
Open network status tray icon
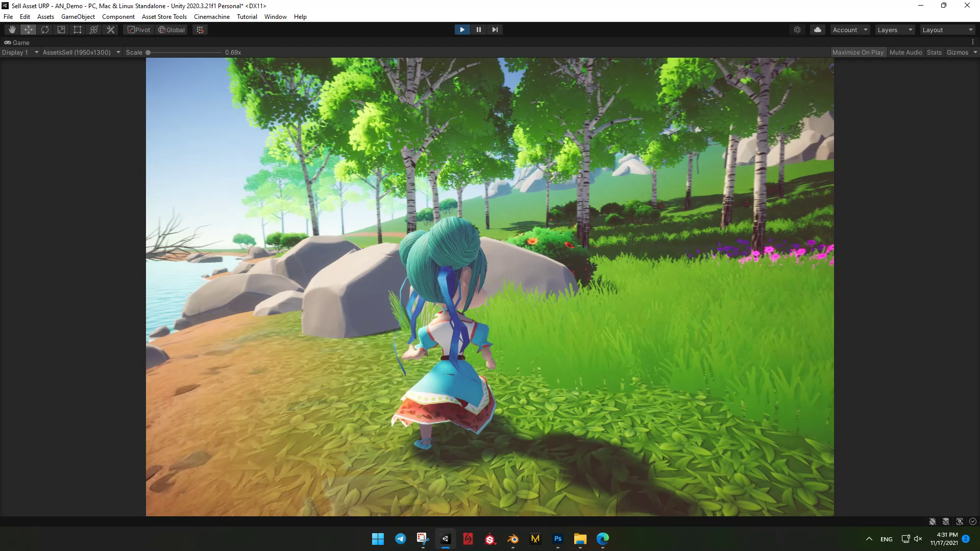[905, 539]
